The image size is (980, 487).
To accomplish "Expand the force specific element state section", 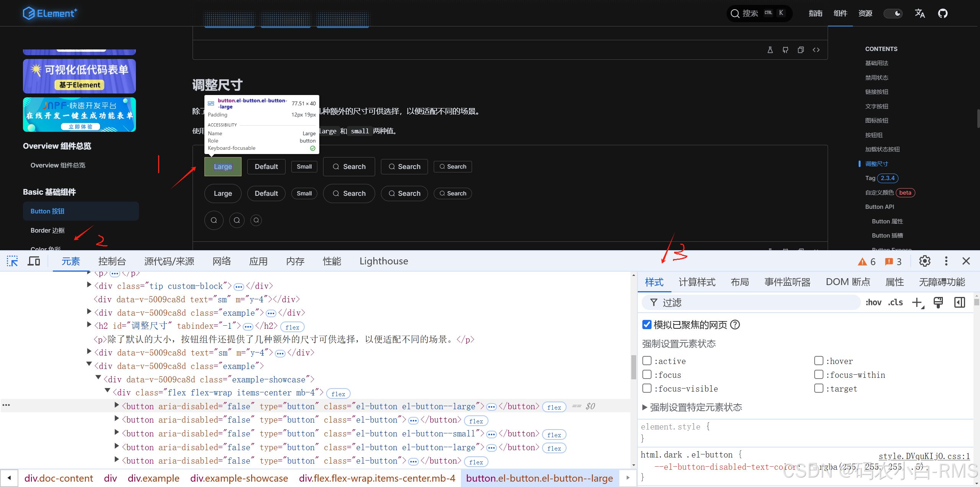I will pos(645,407).
